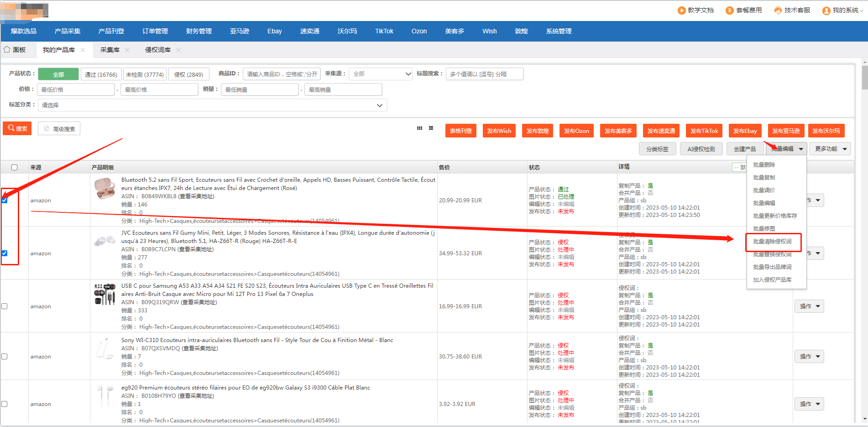Screen dimensions: 868x427
Task: Open the 批量编辑 dropdown
Action: coord(787,149)
